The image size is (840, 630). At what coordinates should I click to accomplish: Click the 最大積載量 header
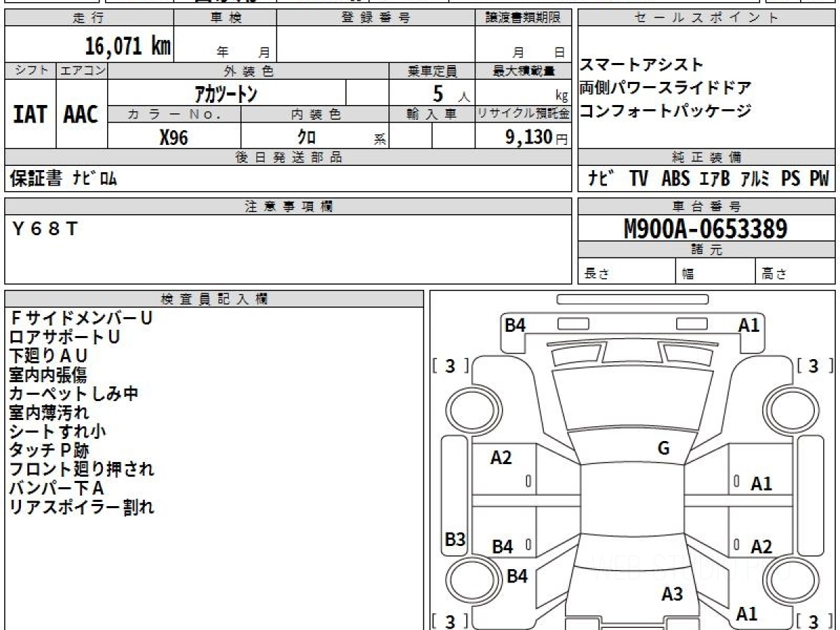pyautogui.click(x=524, y=71)
